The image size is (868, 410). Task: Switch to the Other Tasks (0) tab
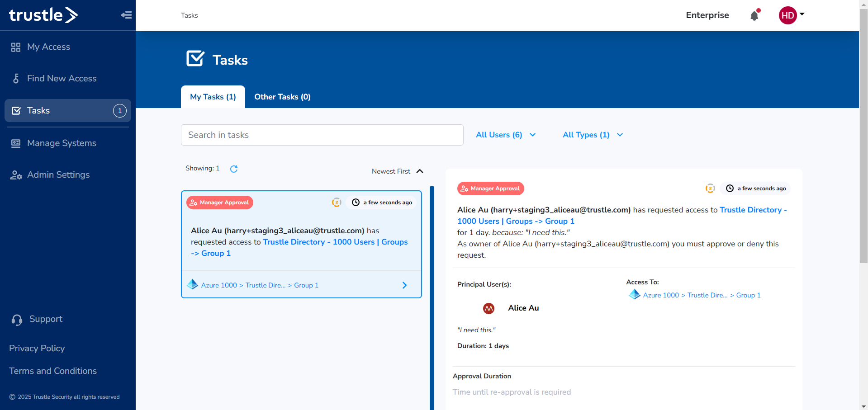point(282,97)
